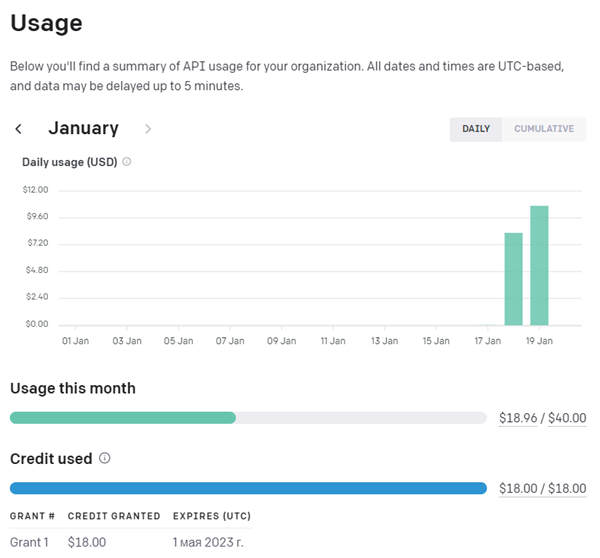Click the $40.00 usage limit
This screenshot has width=600, height=558.
tap(567, 418)
